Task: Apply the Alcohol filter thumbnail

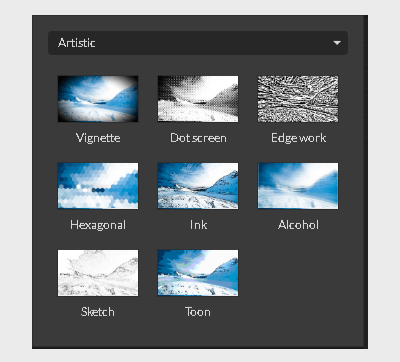Action: (x=298, y=186)
